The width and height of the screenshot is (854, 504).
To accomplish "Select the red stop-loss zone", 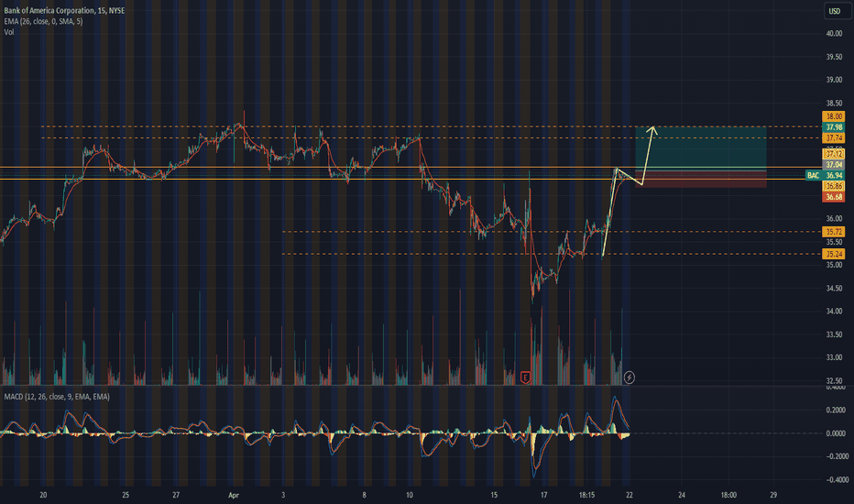I will (701, 180).
